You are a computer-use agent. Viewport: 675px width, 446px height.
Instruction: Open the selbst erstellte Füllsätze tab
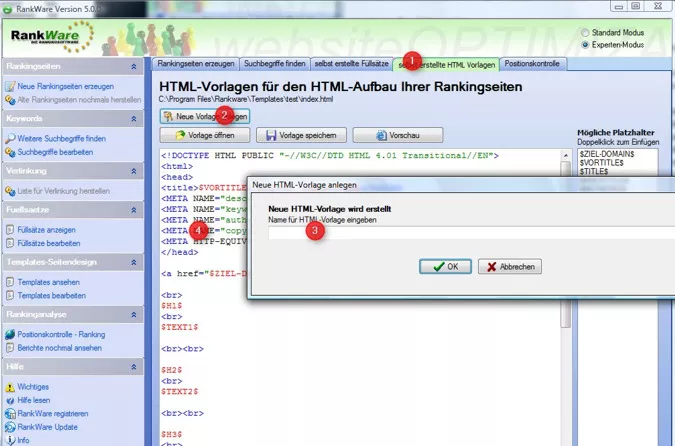tap(351, 64)
